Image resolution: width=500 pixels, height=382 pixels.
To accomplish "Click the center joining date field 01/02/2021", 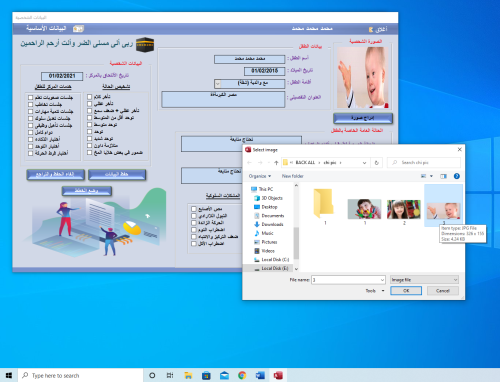I will coord(62,76).
